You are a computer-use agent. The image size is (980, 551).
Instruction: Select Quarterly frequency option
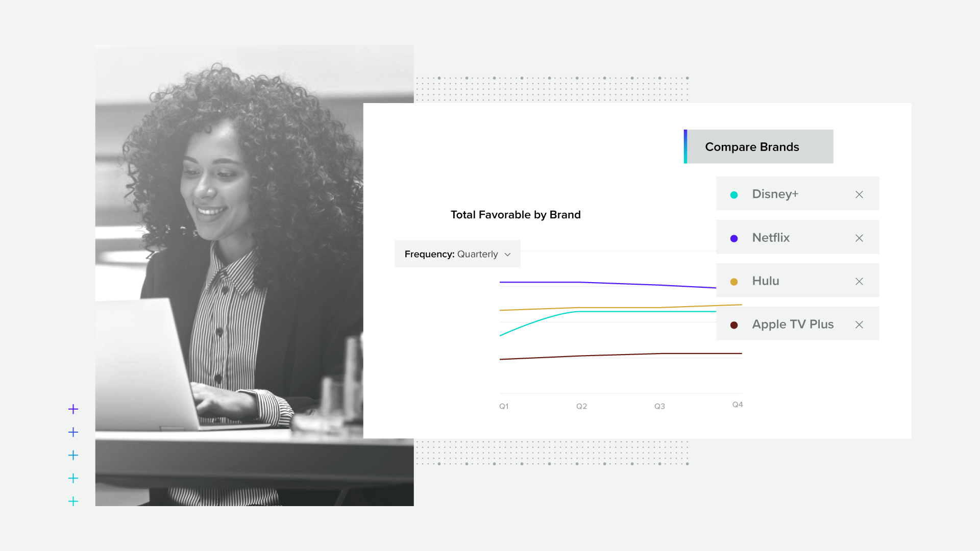[457, 254]
